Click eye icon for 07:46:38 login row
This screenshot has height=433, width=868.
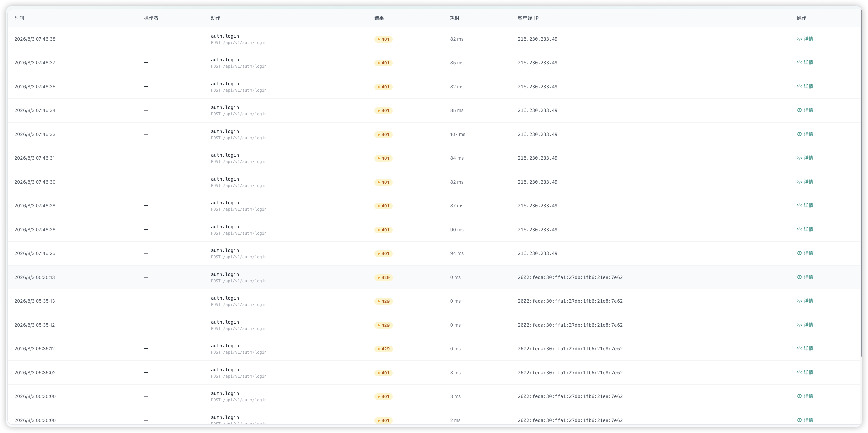click(x=799, y=39)
